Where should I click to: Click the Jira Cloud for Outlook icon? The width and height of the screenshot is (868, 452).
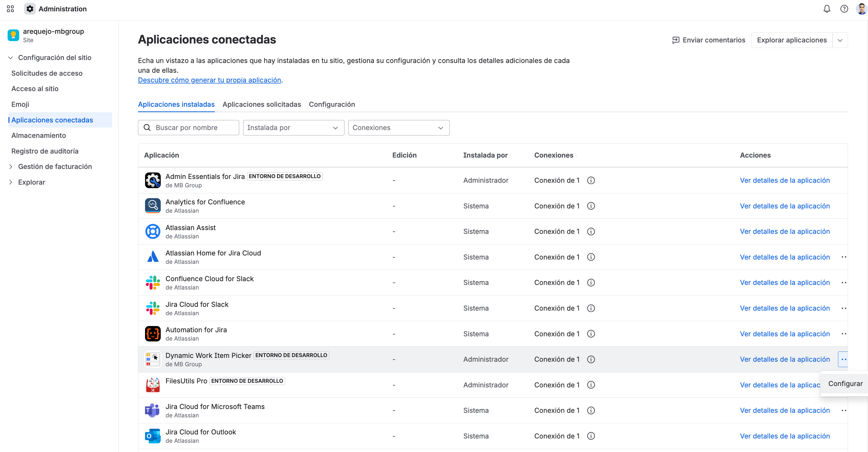153,436
